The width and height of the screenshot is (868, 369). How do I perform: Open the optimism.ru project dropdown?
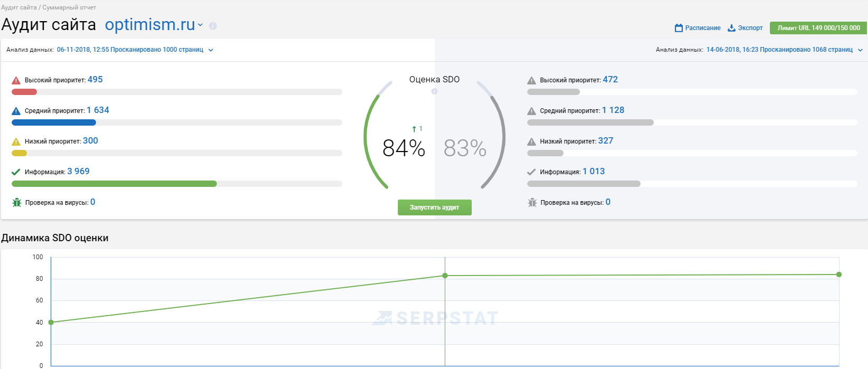click(x=201, y=25)
